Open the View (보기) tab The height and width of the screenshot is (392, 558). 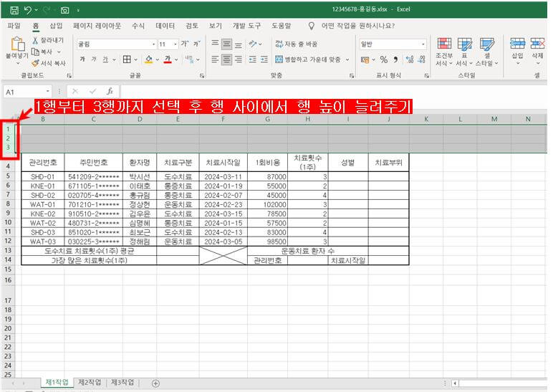click(216, 26)
